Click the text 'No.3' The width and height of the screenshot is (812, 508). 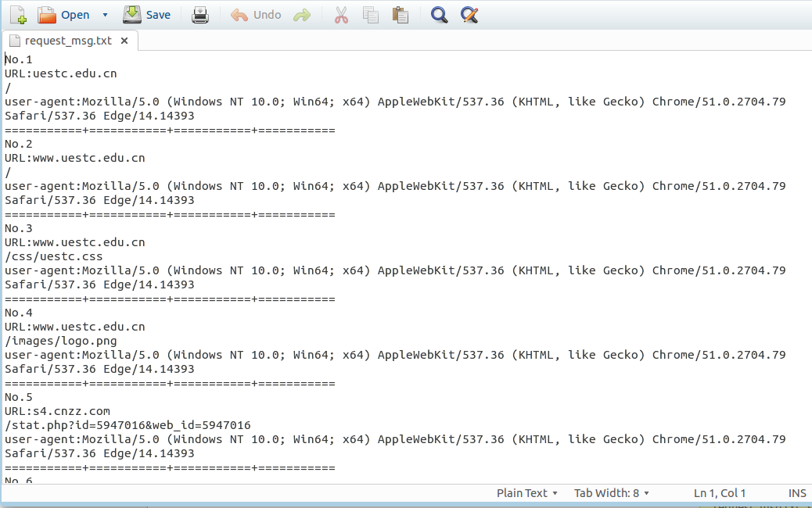19,228
